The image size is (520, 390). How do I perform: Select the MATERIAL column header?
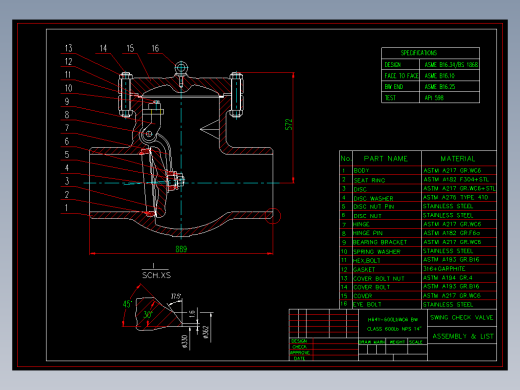tap(458, 159)
